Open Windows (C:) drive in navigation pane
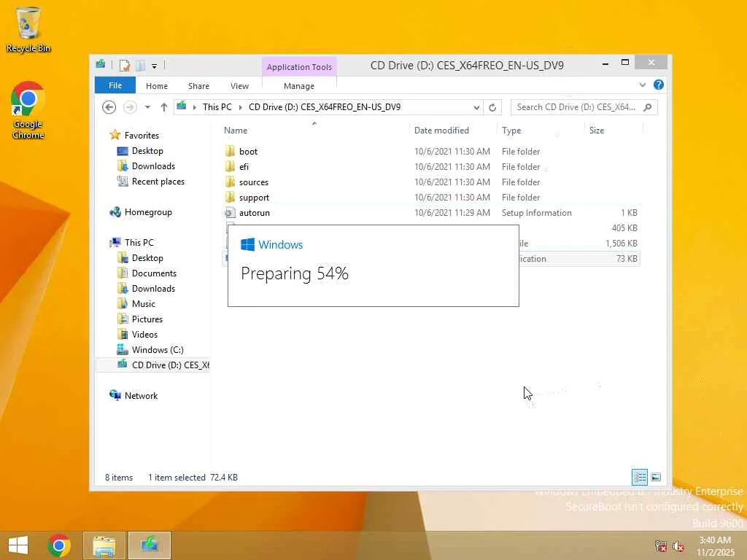The height and width of the screenshot is (560, 747). [158, 349]
